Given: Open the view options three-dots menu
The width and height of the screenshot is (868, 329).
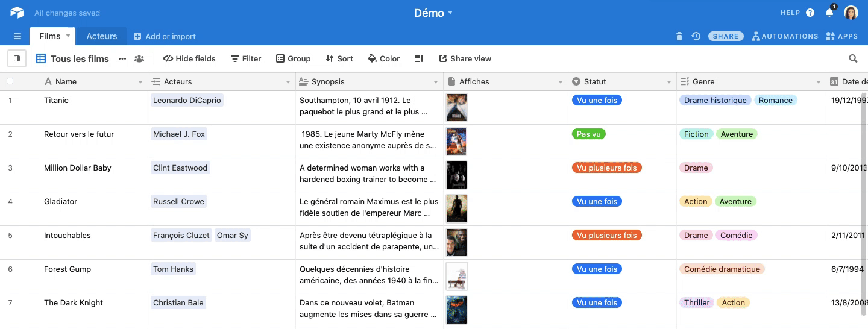Looking at the screenshot, I should pos(122,58).
